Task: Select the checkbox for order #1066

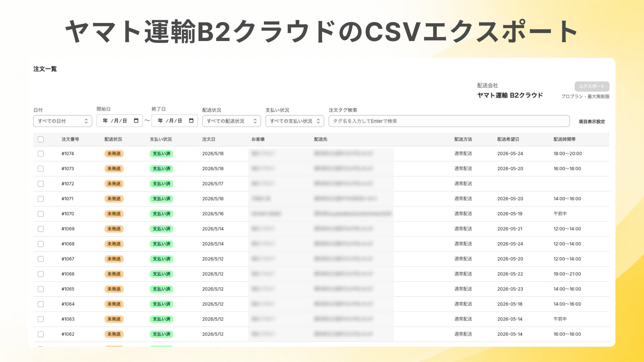Action: (41, 274)
